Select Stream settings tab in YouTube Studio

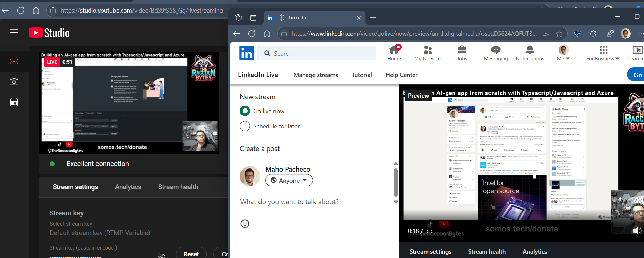tap(75, 187)
